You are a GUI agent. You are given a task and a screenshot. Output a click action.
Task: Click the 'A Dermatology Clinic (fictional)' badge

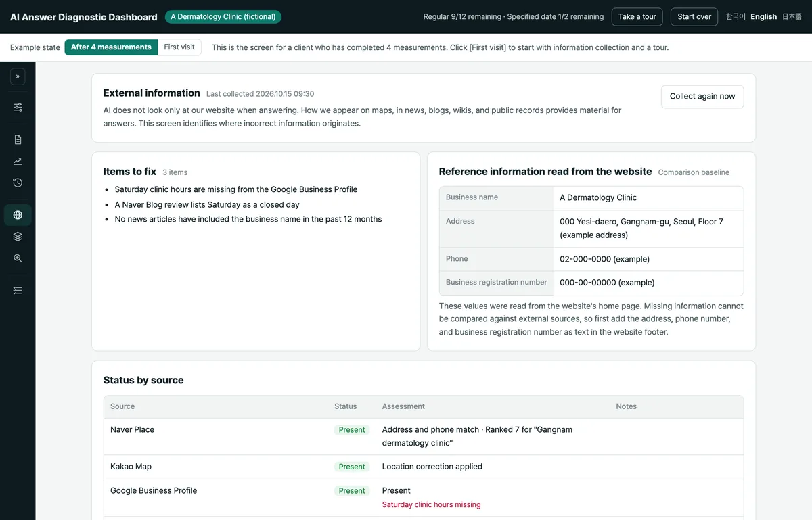click(x=223, y=17)
